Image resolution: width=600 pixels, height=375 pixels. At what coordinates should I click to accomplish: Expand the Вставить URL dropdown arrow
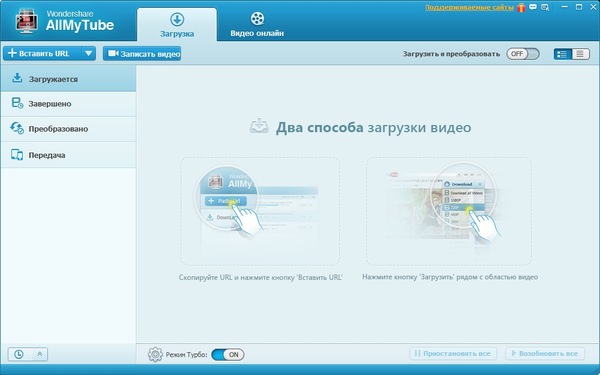point(88,54)
